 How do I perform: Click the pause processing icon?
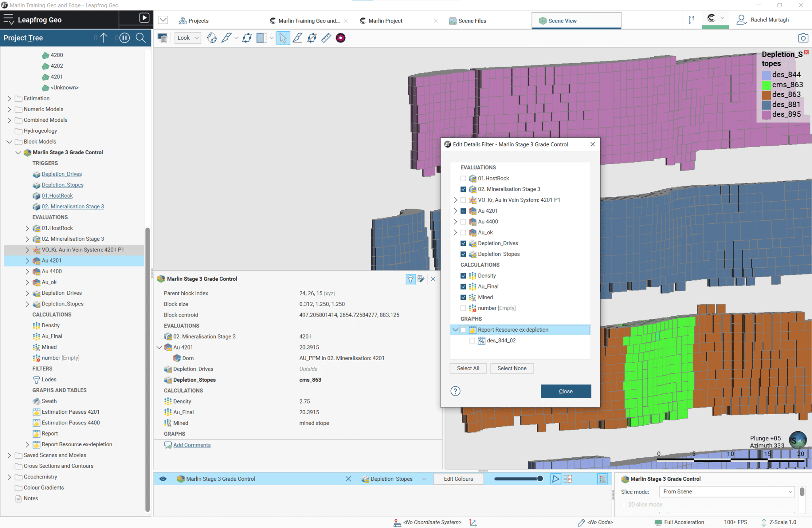click(124, 38)
